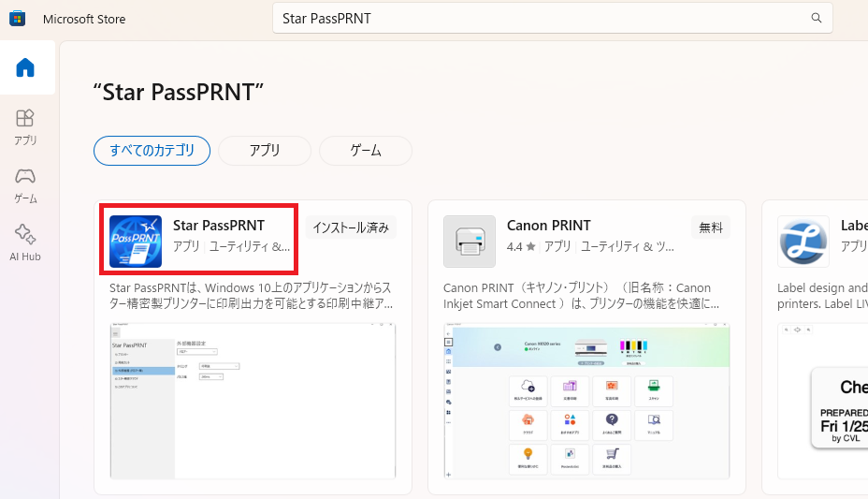Click the インストール済み badge on Star PassPRNT

click(351, 227)
